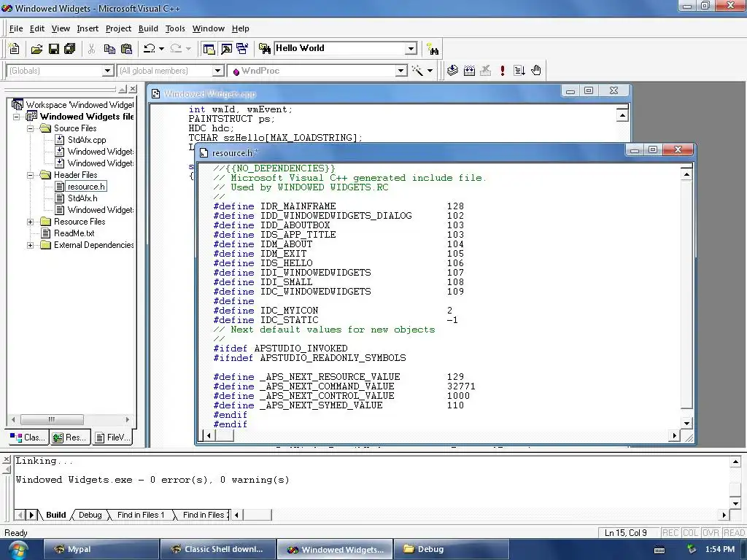This screenshot has height=560, width=747.
Task: Open the Help menu
Action: coord(240,28)
